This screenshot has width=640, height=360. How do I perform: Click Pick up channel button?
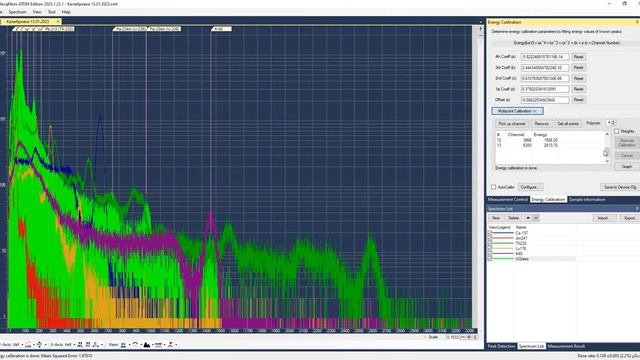(512, 124)
